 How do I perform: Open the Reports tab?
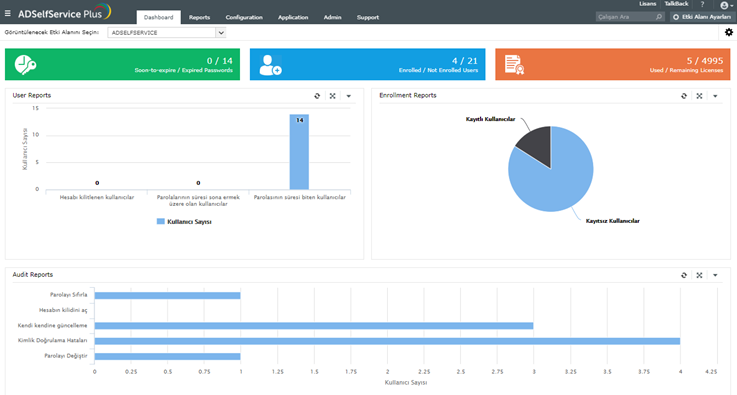[199, 17]
